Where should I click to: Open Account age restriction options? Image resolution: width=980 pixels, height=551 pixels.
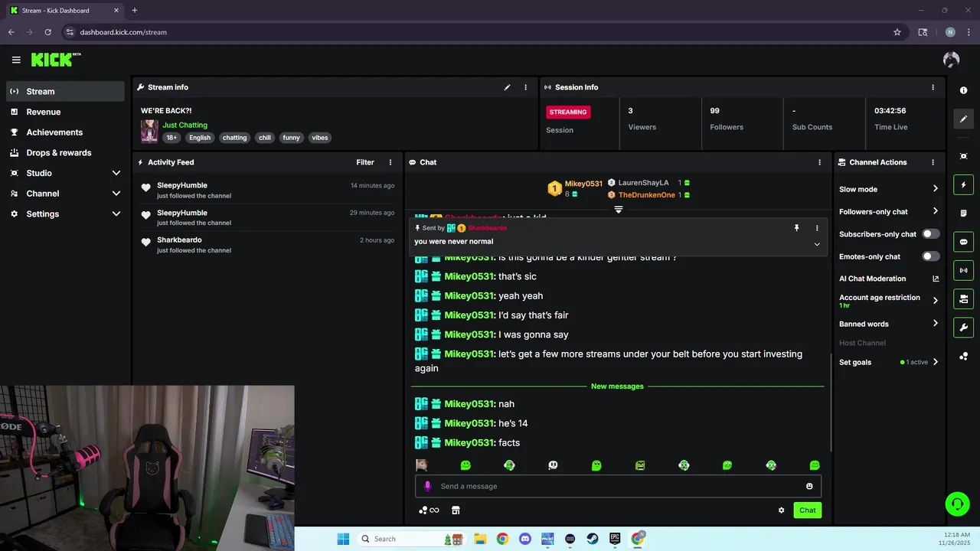889,301
